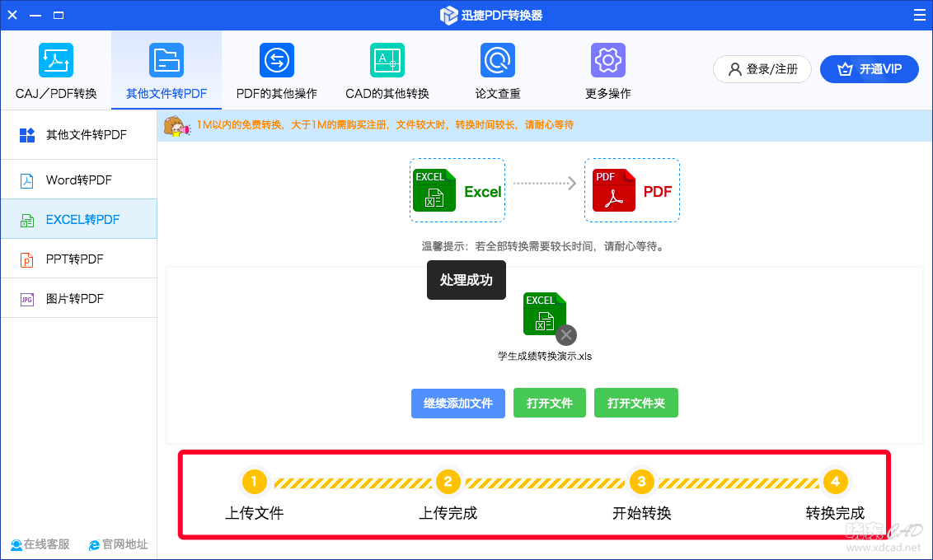Open the PDF的其他操作 toolbar icon
Image resolution: width=933 pixels, height=560 pixels.
[277, 60]
